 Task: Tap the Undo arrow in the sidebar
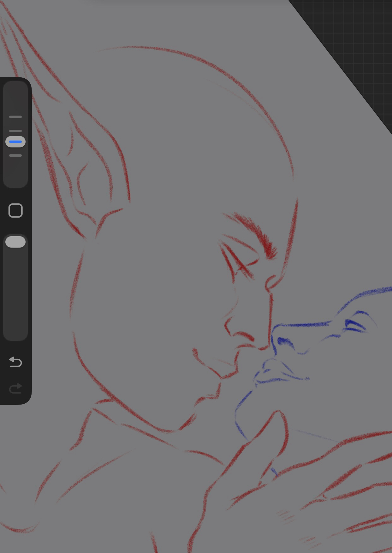[x=15, y=362]
